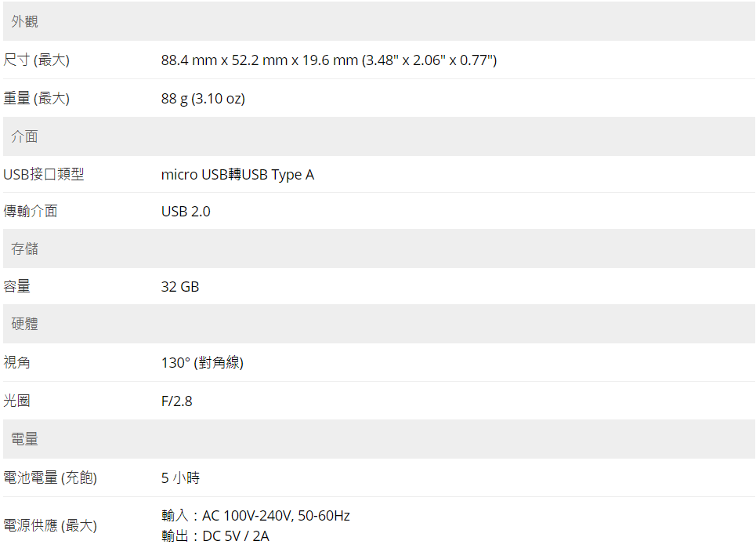
Task: Click the F/2.8 aperture value
Action: 176,401
